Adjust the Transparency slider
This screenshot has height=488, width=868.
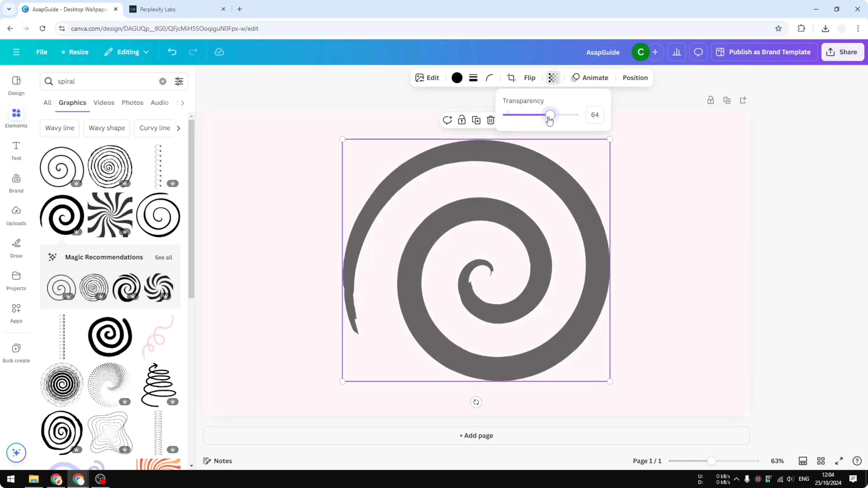click(x=550, y=115)
